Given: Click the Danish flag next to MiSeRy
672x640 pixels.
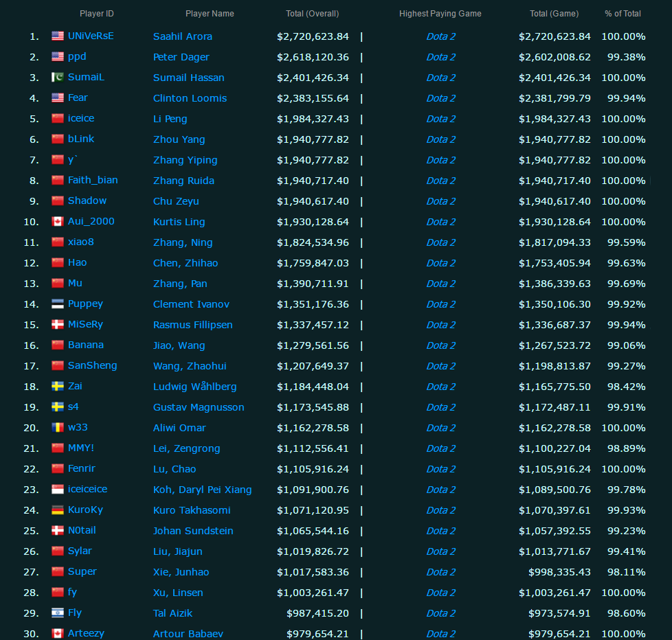Looking at the screenshot, I should [58, 325].
